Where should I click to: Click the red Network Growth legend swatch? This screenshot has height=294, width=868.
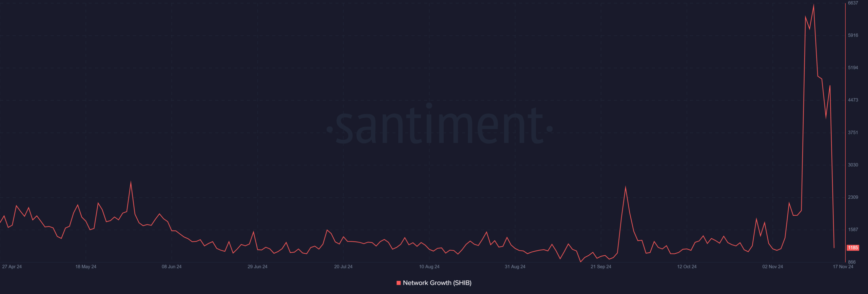399,283
